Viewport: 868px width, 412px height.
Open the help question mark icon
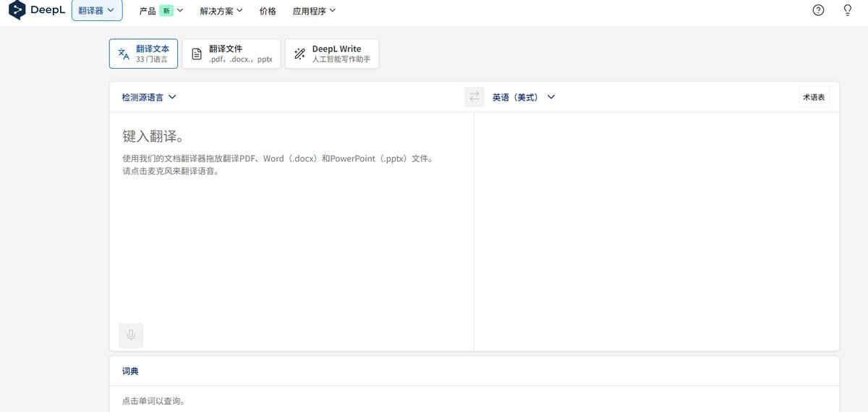[x=818, y=10]
